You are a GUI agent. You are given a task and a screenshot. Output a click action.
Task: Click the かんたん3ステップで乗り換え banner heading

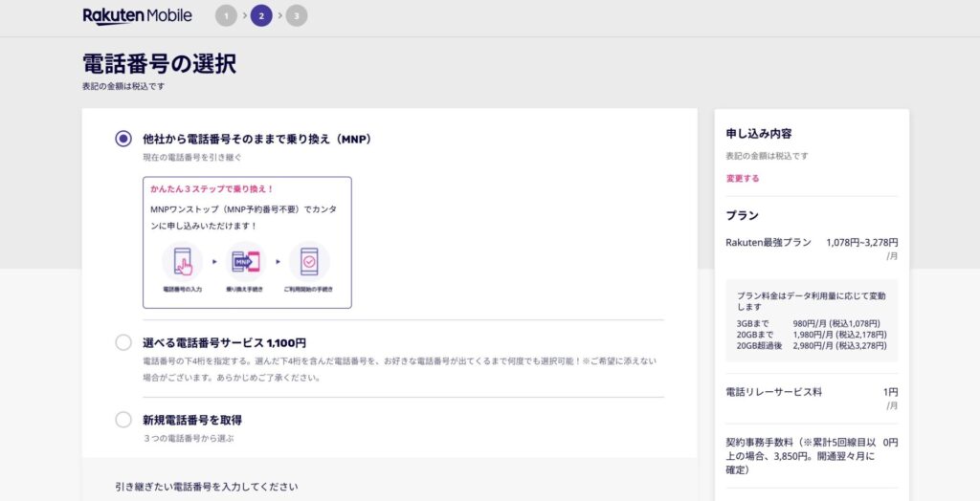point(212,189)
